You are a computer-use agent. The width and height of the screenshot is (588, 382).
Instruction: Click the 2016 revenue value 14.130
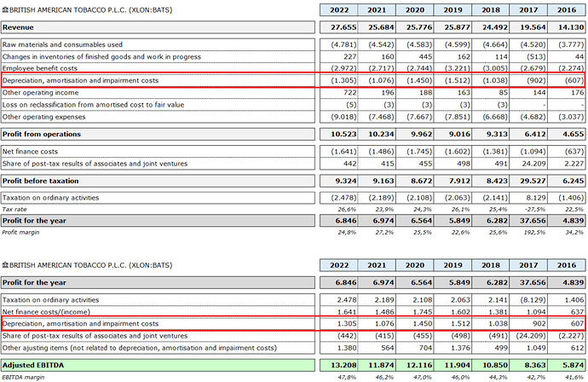(571, 27)
